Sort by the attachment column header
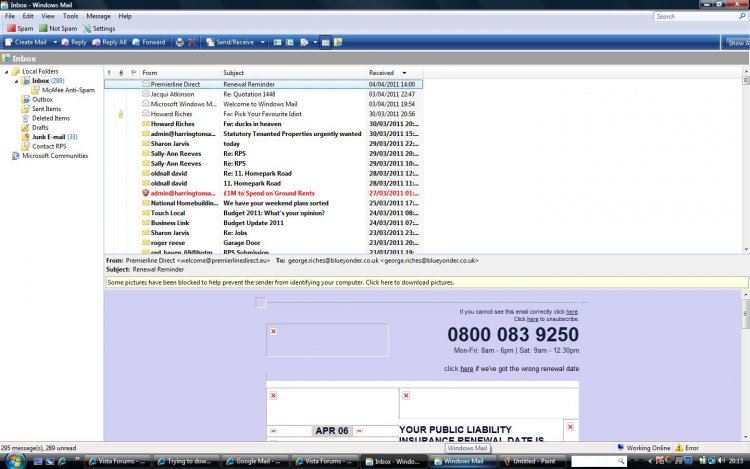750x469 pixels. (x=121, y=73)
